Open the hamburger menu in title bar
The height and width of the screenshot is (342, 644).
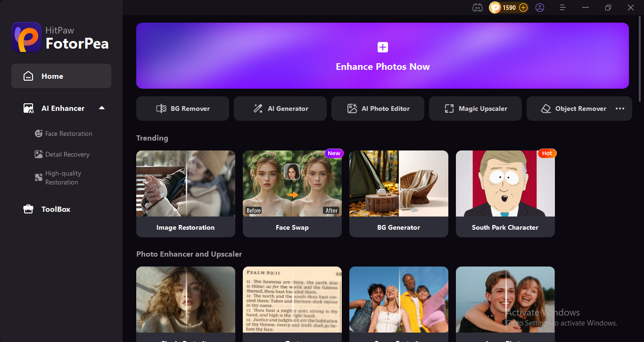(x=562, y=8)
